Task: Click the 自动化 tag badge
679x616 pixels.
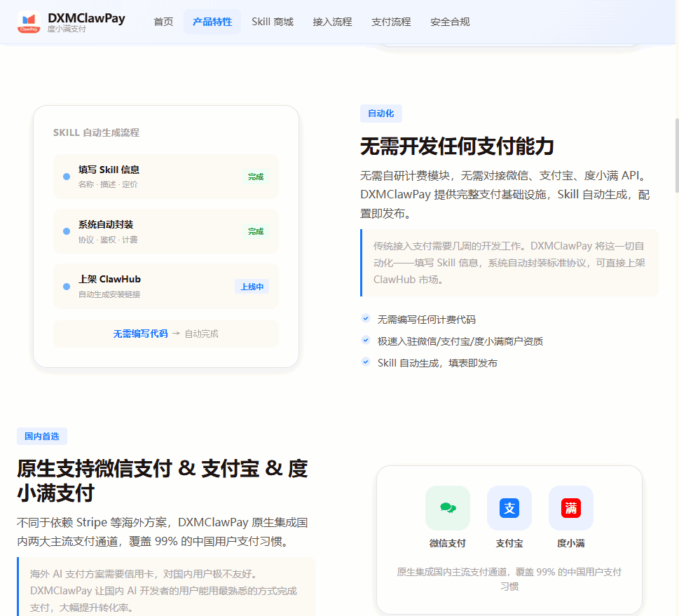Action: [381, 114]
